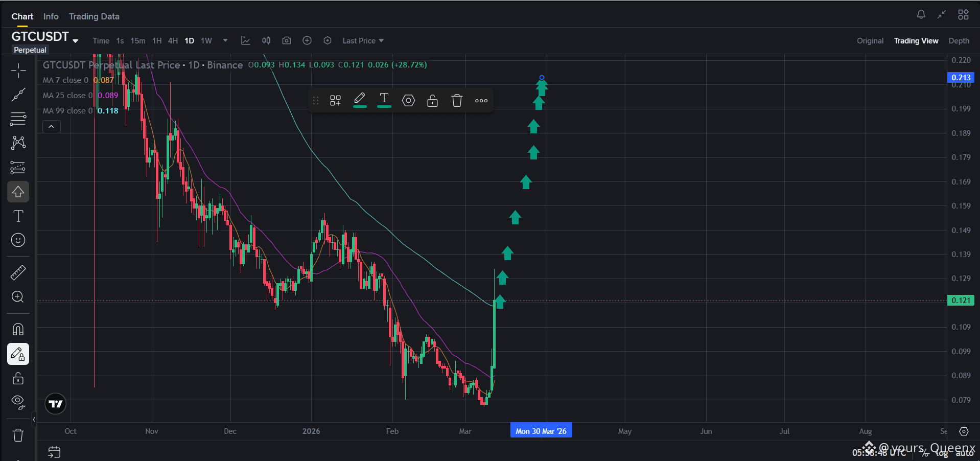Select the crosshair cursor tool
The image size is (980, 461).
[18, 71]
